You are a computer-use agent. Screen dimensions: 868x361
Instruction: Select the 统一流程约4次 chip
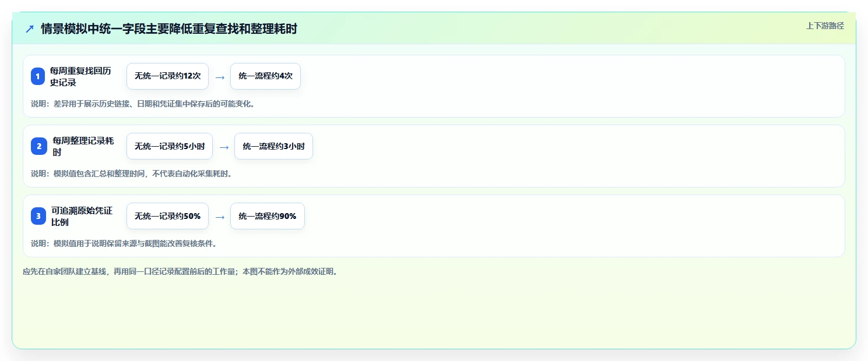coord(265,76)
